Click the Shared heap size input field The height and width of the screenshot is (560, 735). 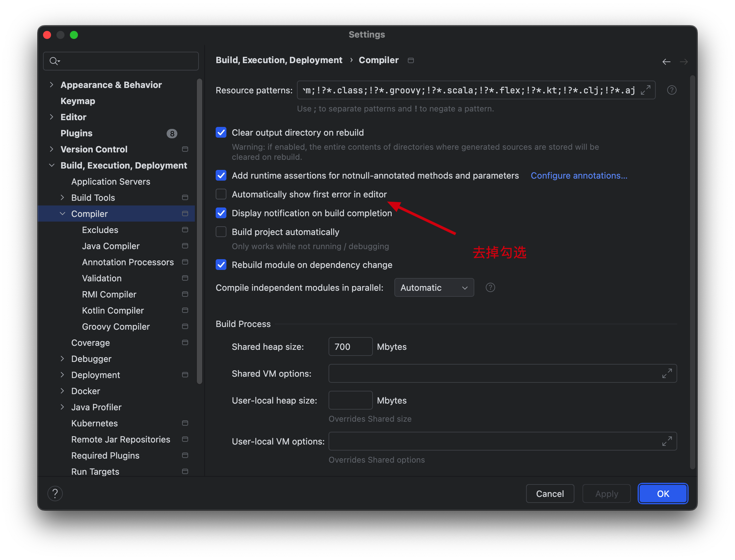click(350, 346)
